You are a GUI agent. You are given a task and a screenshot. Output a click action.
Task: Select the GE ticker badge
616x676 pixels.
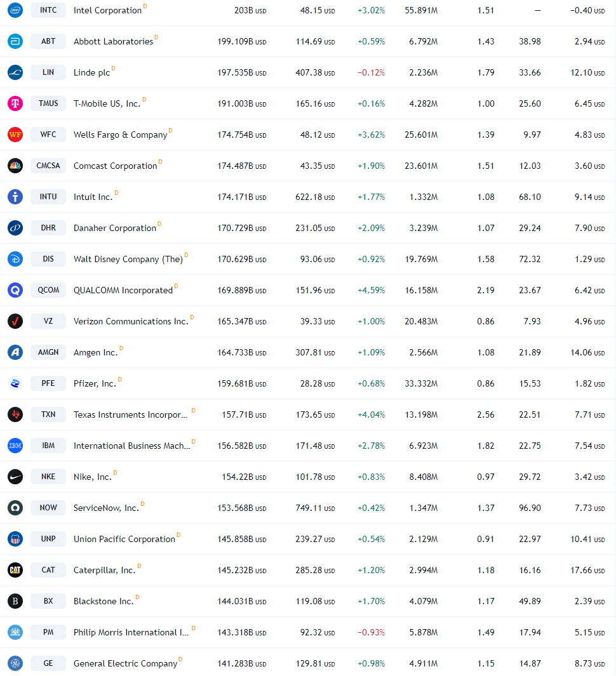click(48, 663)
